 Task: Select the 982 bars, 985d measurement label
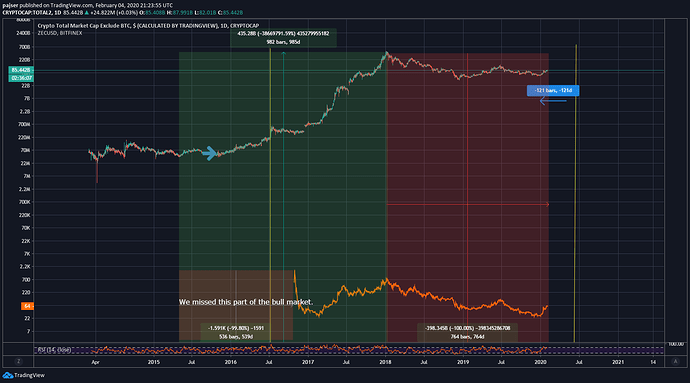pyautogui.click(x=283, y=42)
